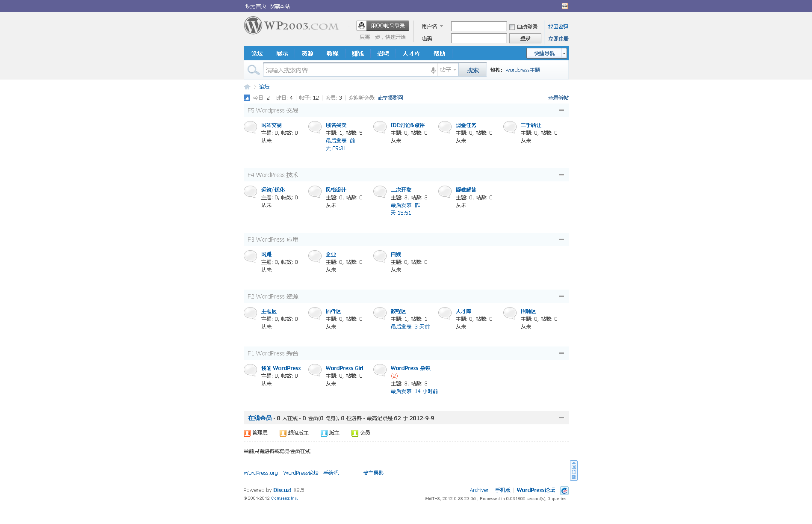Viewport: 812px width, 524px height.
Task: Open the 展示 navigation tab
Action: (x=282, y=53)
